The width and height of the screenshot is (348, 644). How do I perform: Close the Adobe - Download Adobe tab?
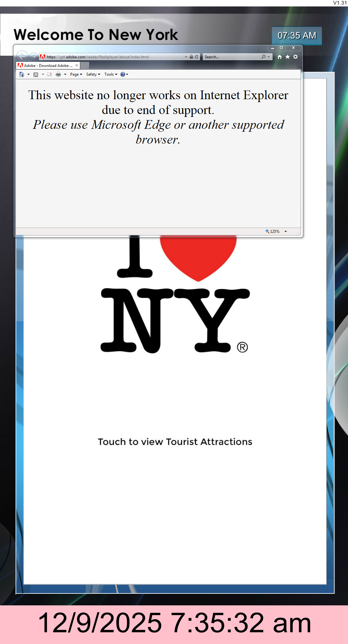pyautogui.click(x=77, y=65)
